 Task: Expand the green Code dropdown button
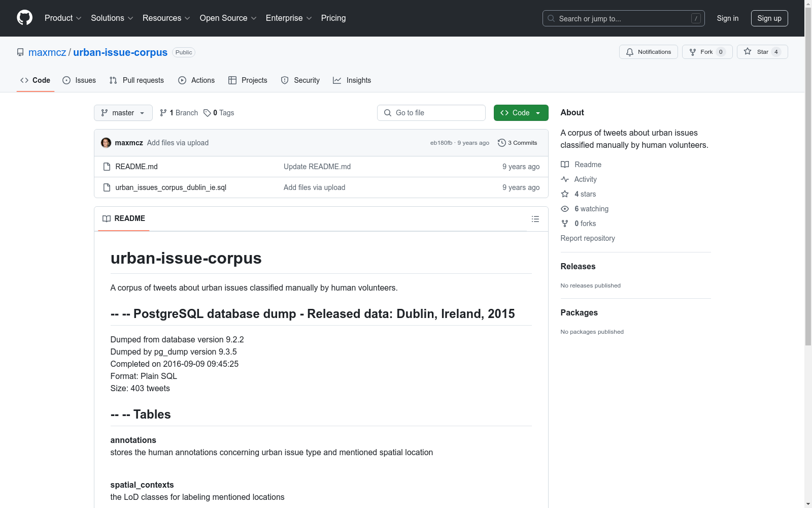pos(521,113)
